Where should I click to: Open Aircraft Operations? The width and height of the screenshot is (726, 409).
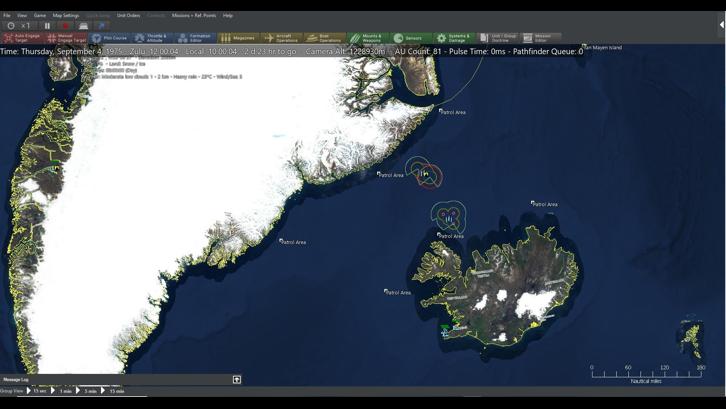282,38
